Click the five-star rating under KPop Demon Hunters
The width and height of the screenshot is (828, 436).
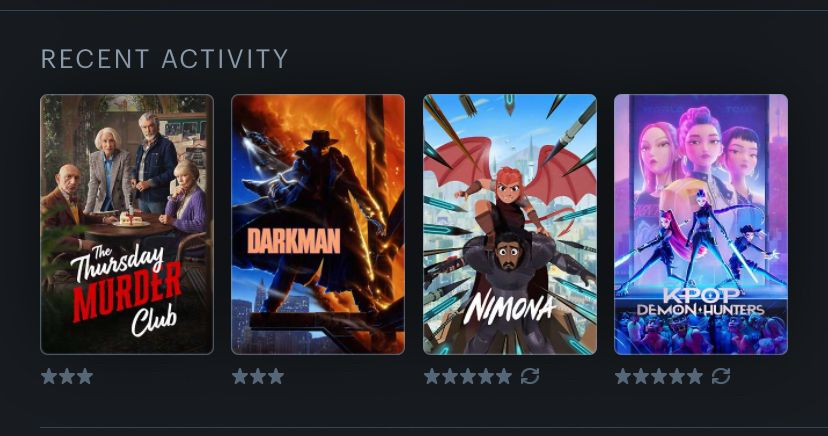[659, 376]
